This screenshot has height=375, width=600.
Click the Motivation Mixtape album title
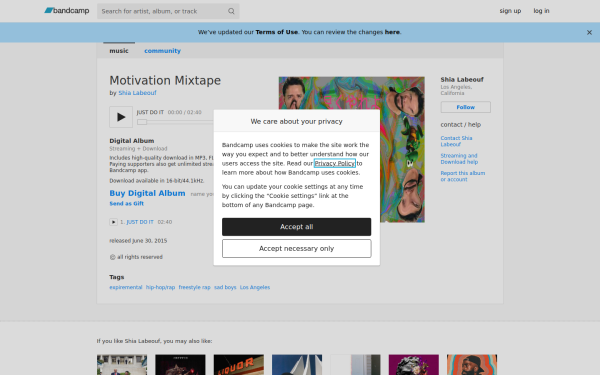click(x=165, y=80)
